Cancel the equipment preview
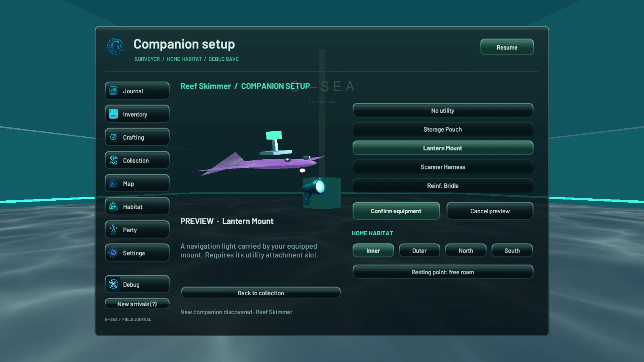Image resolution: width=644 pixels, height=362 pixels. (x=490, y=211)
